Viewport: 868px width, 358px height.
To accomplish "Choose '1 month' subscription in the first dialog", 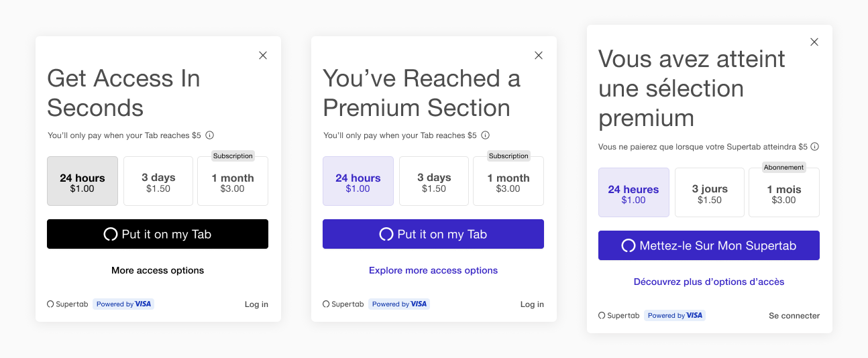I will [233, 182].
